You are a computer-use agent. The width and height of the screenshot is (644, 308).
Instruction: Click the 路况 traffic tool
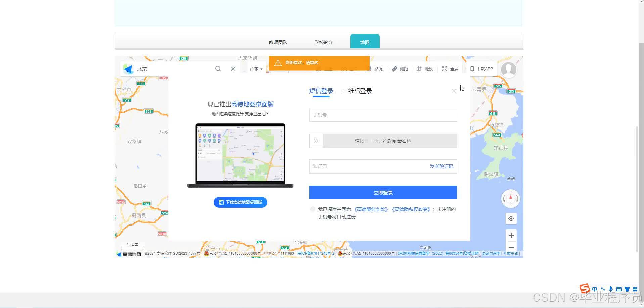click(375, 69)
